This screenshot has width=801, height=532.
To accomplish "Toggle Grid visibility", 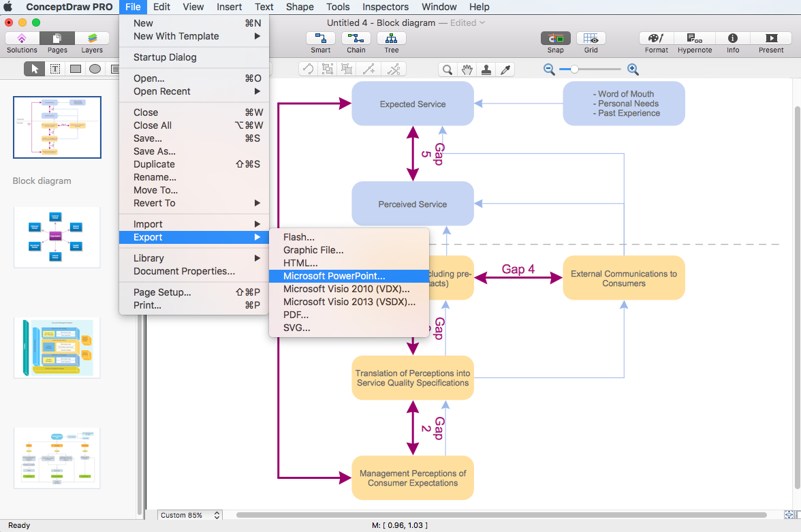I will (591, 39).
